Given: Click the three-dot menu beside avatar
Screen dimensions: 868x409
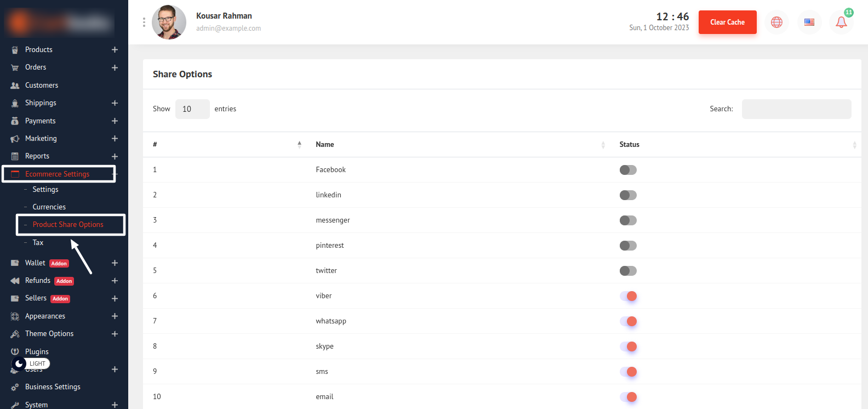Looking at the screenshot, I should tap(144, 22).
